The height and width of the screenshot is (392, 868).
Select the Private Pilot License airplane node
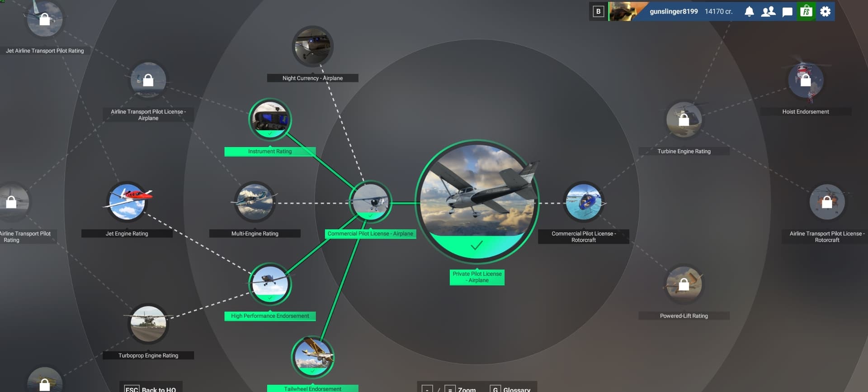pyautogui.click(x=477, y=201)
